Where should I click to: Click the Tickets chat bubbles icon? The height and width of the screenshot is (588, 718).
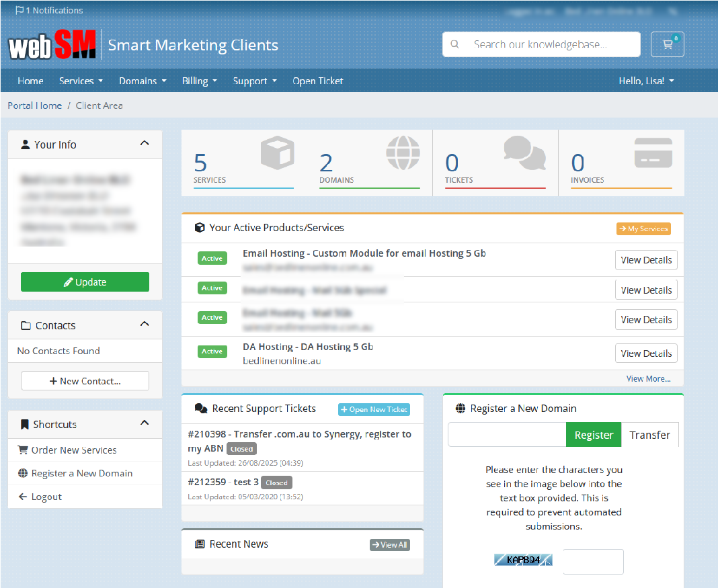(x=524, y=153)
